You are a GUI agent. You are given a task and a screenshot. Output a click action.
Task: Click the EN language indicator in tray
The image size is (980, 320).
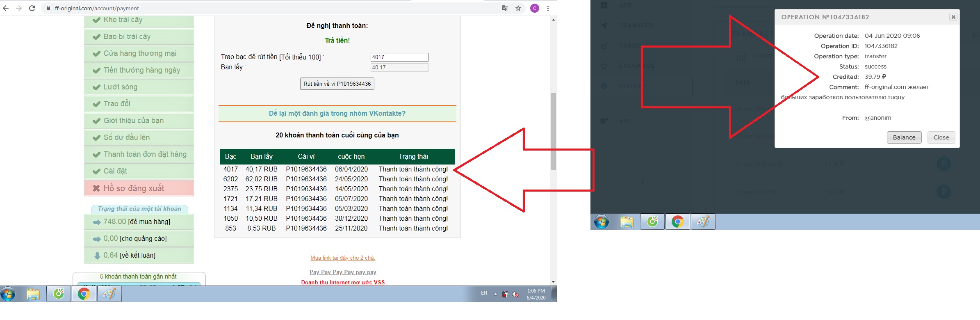(x=484, y=293)
